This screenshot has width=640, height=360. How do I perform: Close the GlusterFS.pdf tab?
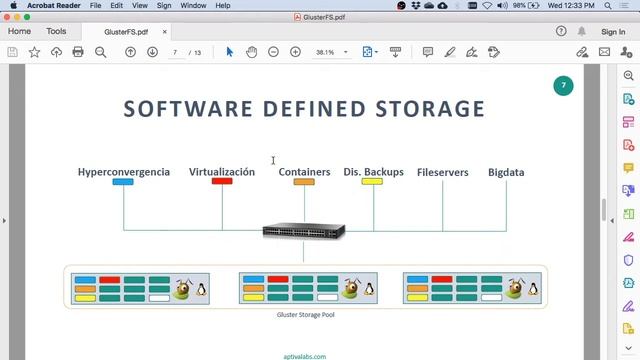click(x=164, y=32)
